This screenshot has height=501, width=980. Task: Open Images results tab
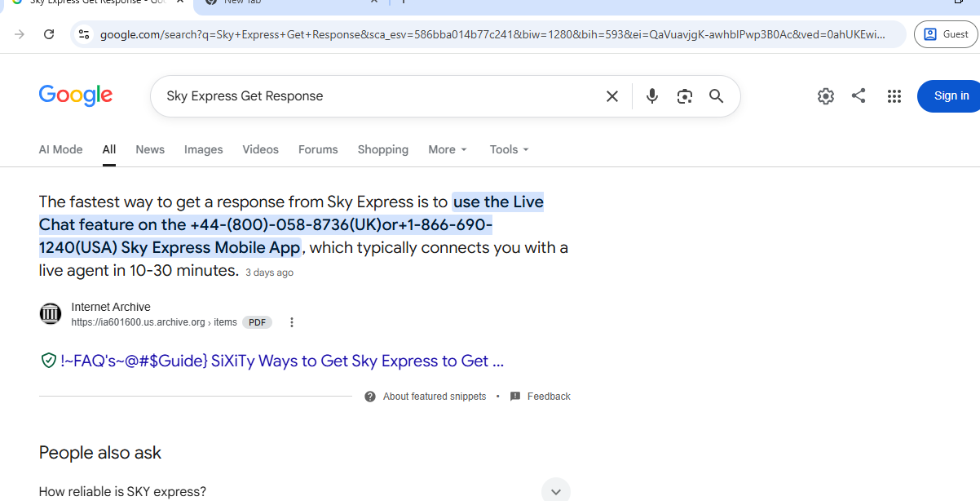[x=204, y=149]
